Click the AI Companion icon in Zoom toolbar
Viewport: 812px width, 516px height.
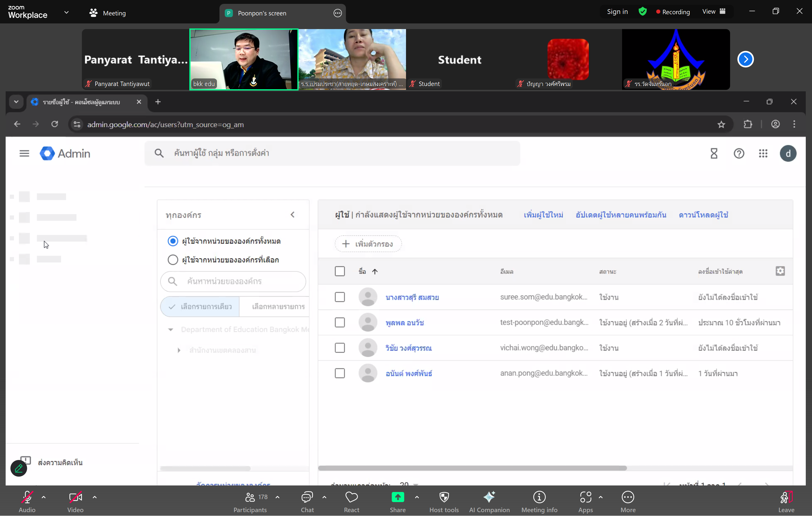[489, 497]
